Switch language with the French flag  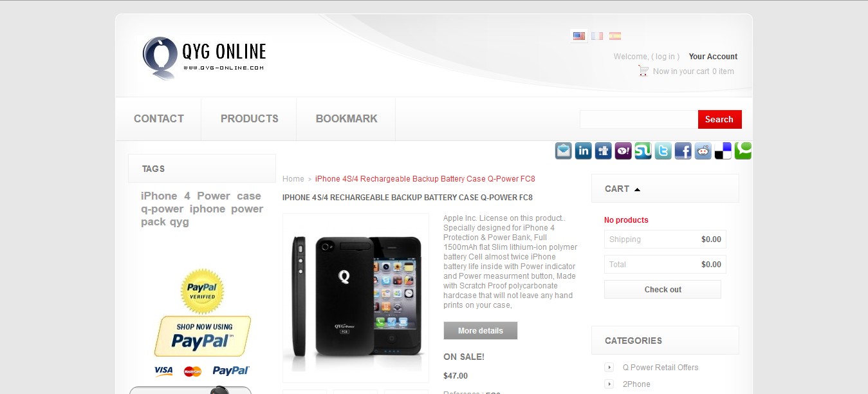tap(597, 36)
